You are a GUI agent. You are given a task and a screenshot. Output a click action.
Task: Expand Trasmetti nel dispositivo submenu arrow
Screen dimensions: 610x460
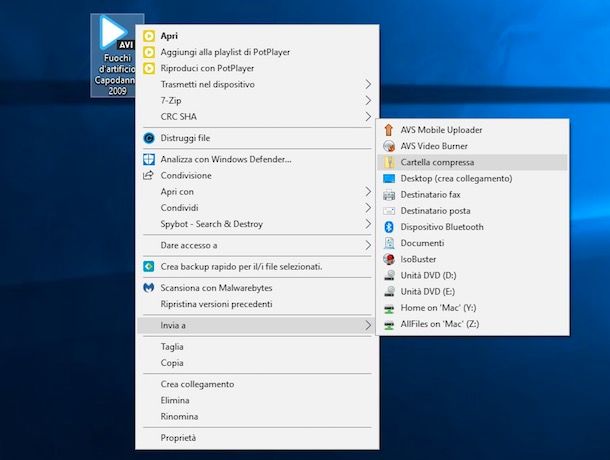(368, 84)
